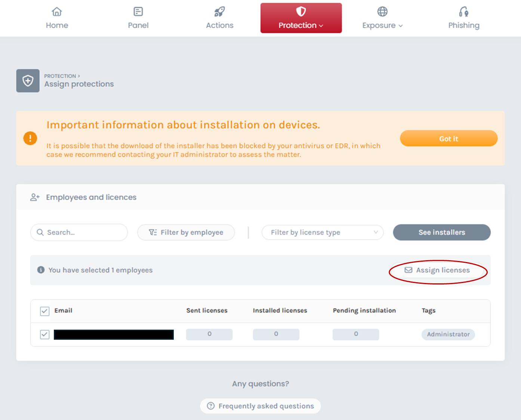Screen dimensions: 521x420
Task: Click the Administrator tag
Action: 448,335
